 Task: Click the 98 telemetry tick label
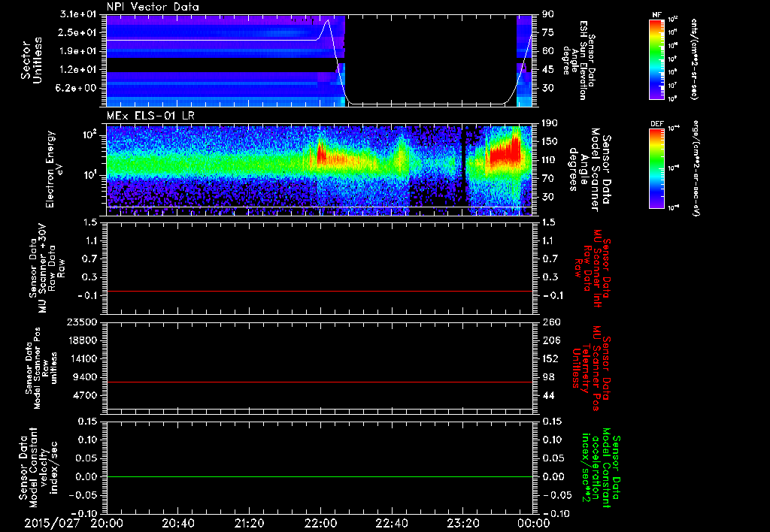coord(548,377)
